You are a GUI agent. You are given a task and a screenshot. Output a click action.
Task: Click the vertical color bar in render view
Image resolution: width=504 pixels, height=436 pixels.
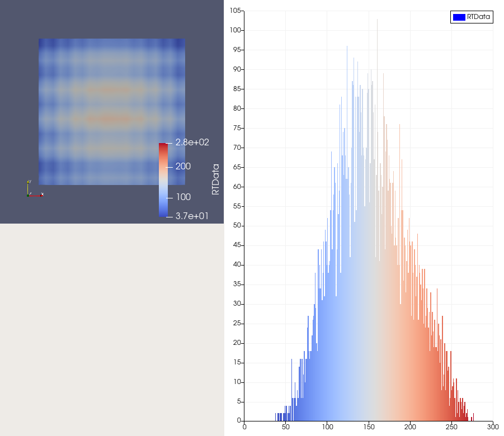[163, 179]
